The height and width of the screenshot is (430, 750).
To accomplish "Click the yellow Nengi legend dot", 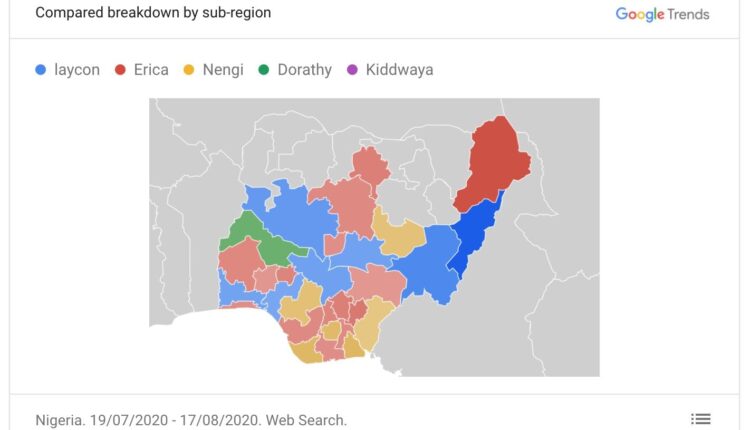I will [x=187, y=70].
